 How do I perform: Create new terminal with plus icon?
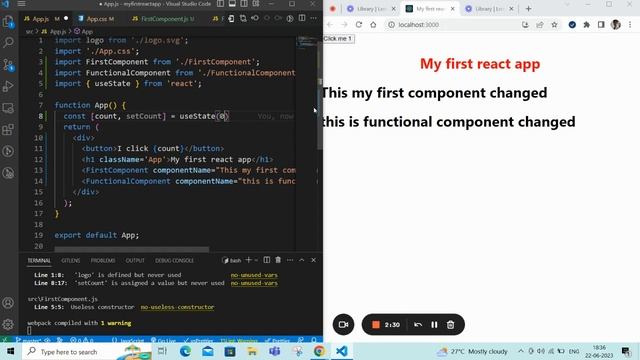coord(248,260)
